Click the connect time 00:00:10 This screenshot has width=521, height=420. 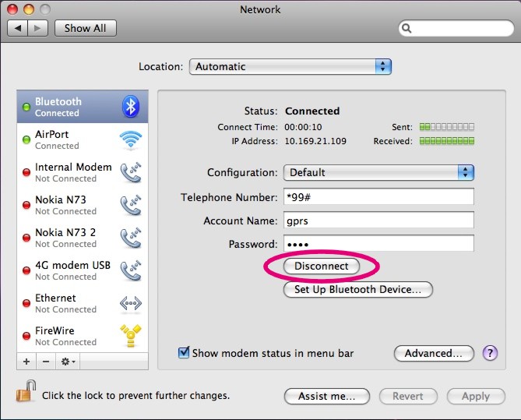pyautogui.click(x=303, y=127)
